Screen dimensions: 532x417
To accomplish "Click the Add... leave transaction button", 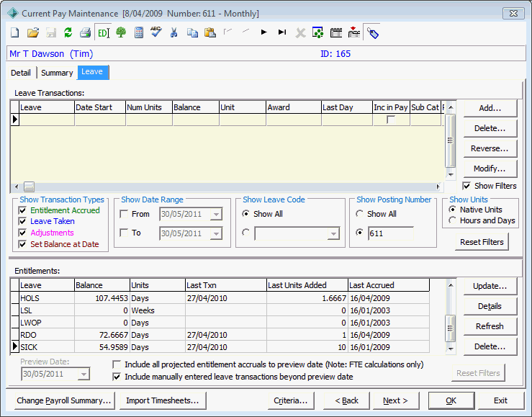I will click(490, 108).
